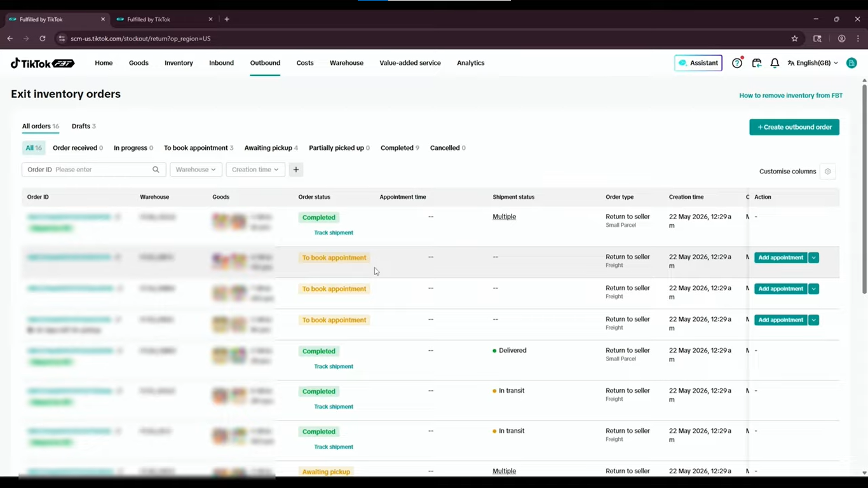Reload the page with the refresh icon
The height and width of the screenshot is (488, 868).
[43, 39]
